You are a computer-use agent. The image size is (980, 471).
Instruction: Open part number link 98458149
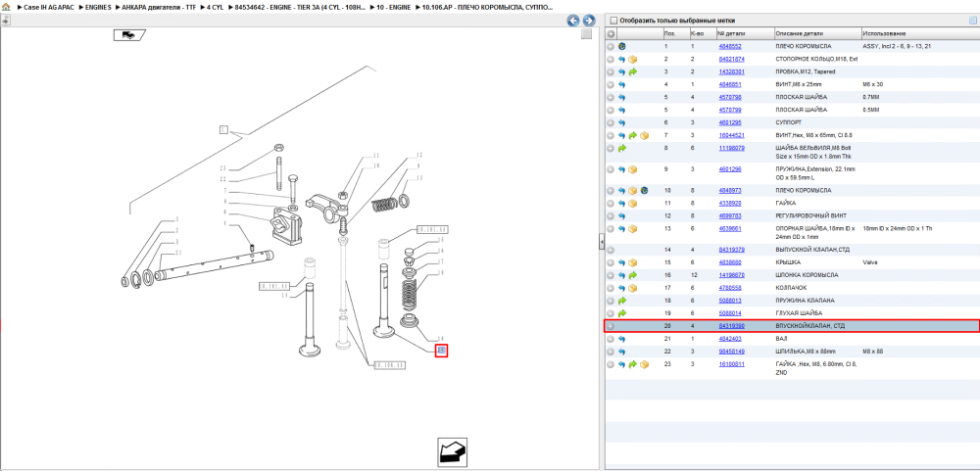coord(731,352)
